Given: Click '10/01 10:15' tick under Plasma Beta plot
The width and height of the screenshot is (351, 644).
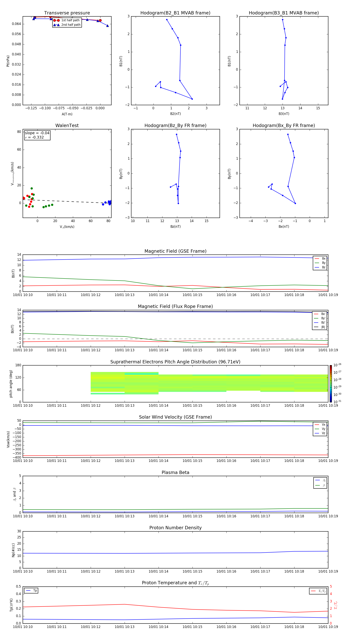Looking at the screenshot, I should [x=192, y=516].
